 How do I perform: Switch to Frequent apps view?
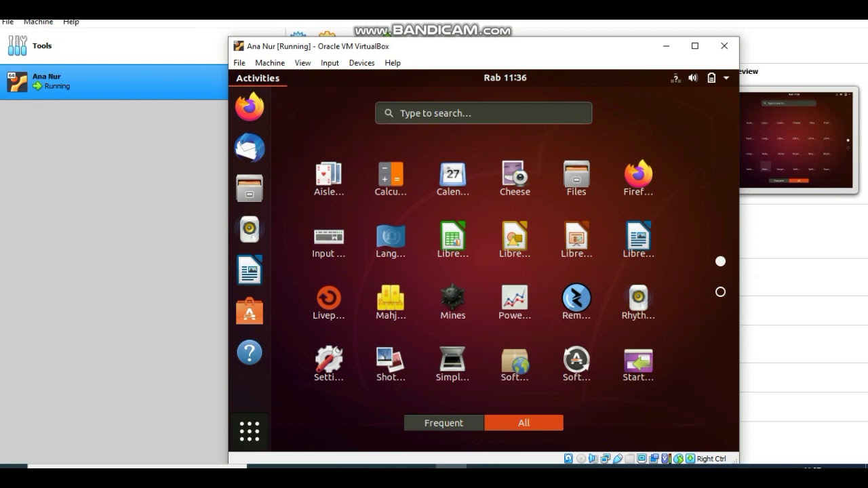[x=443, y=423]
